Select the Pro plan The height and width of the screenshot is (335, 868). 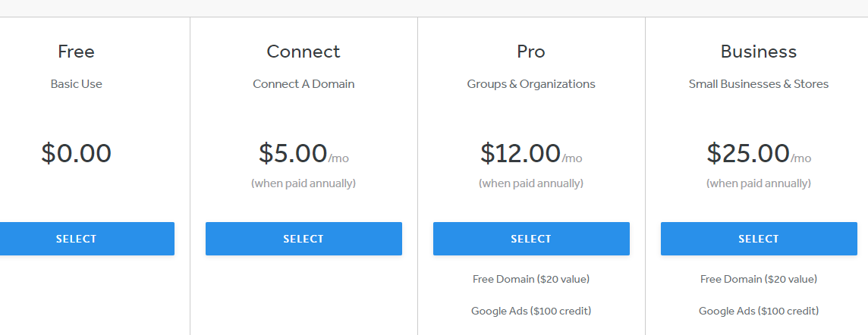coord(531,239)
